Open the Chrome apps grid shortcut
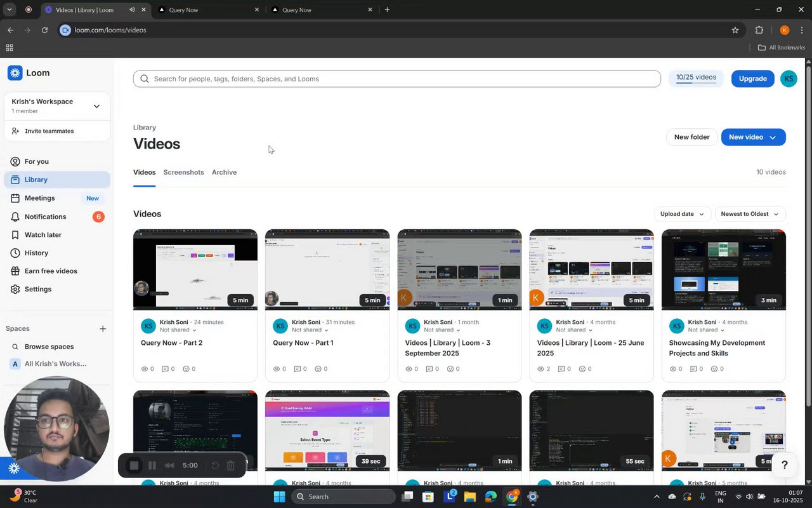 [10, 48]
